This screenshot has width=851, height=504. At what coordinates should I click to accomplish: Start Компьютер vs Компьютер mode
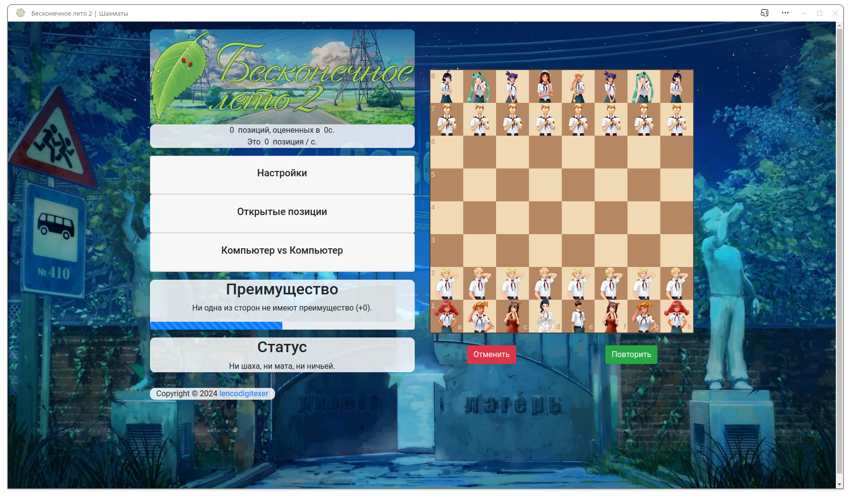[282, 252]
